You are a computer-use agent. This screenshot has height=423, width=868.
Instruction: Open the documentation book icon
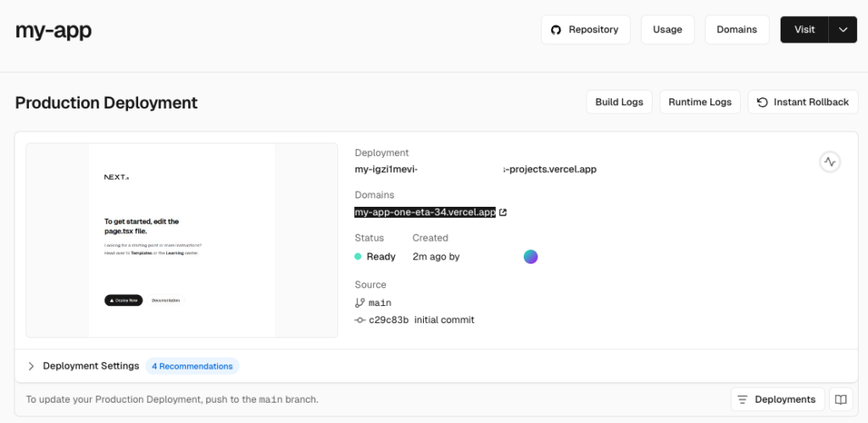tap(840, 399)
